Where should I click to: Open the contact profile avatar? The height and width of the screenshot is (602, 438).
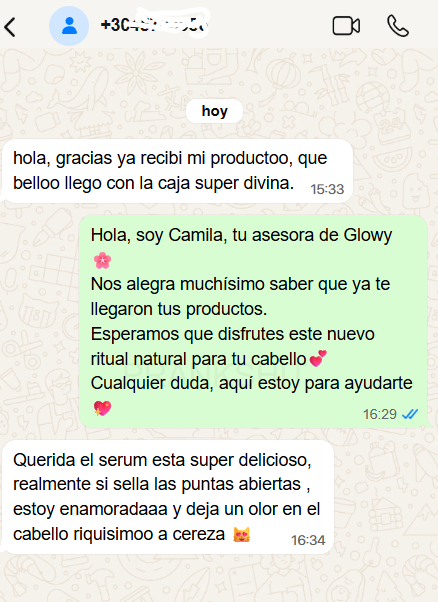(x=69, y=26)
